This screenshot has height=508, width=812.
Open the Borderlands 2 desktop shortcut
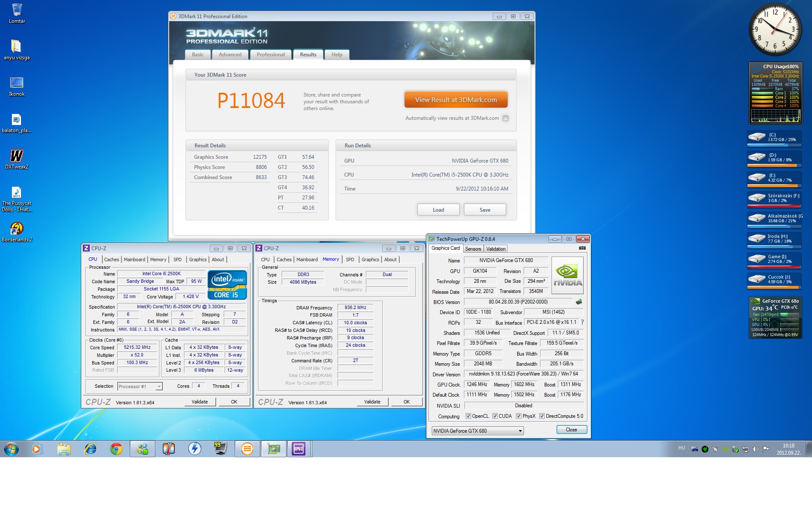point(16,229)
